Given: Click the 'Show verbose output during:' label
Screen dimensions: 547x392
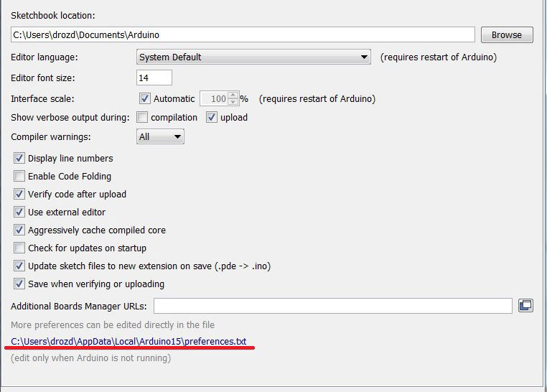Looking at the screenshot, I should point(70,118).
